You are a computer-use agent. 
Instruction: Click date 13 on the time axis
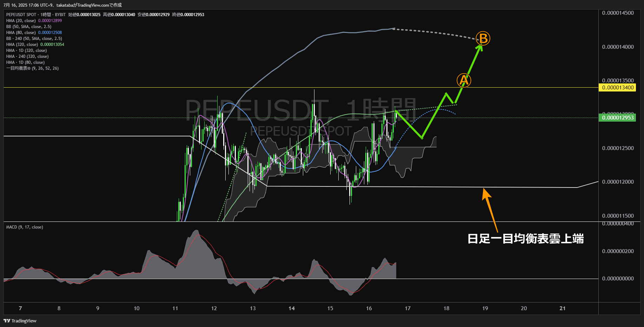coord(253,308)
